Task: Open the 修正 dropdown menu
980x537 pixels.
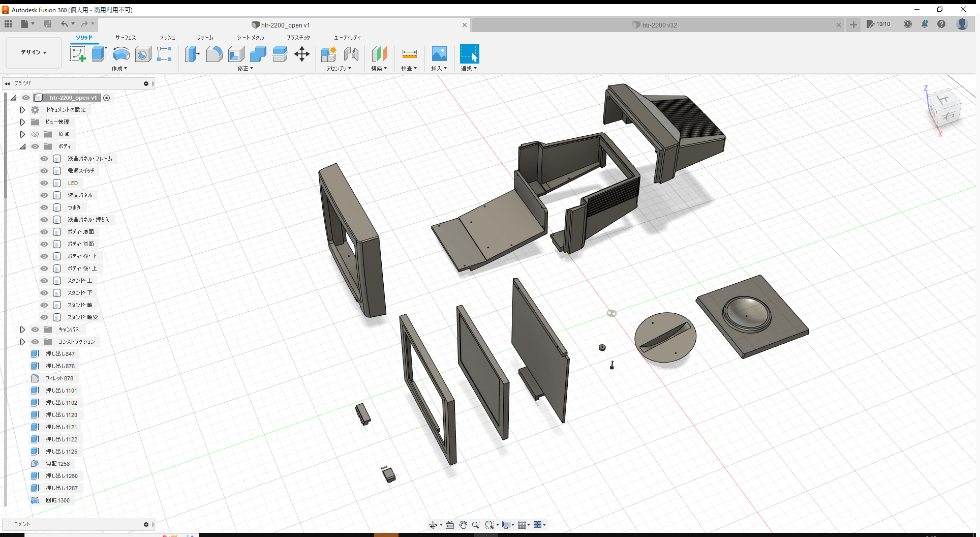Action: point(244,68)
